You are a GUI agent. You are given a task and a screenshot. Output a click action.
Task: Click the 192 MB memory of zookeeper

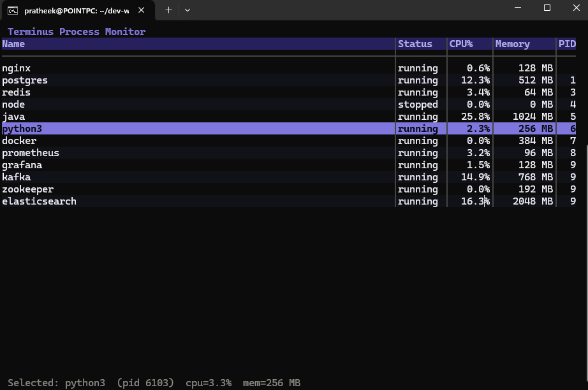pyautogui.click(x=536, y=189)
